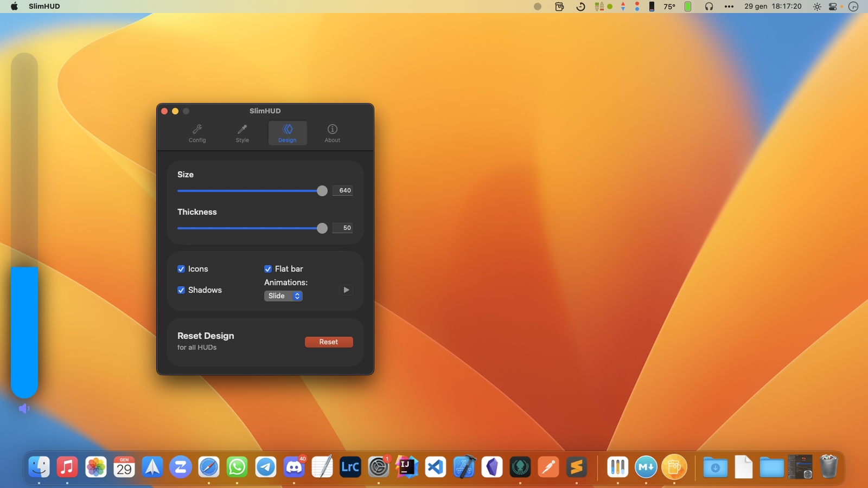The width and height of the screenshot is (868, 488).
Task: Open the beer mug app in Dock
Action: pos(674,467)
